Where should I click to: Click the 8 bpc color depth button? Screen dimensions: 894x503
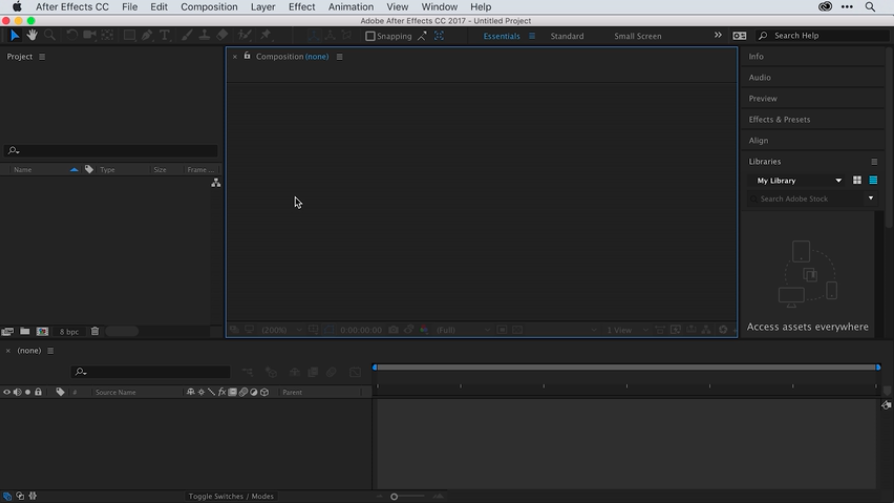69,331
